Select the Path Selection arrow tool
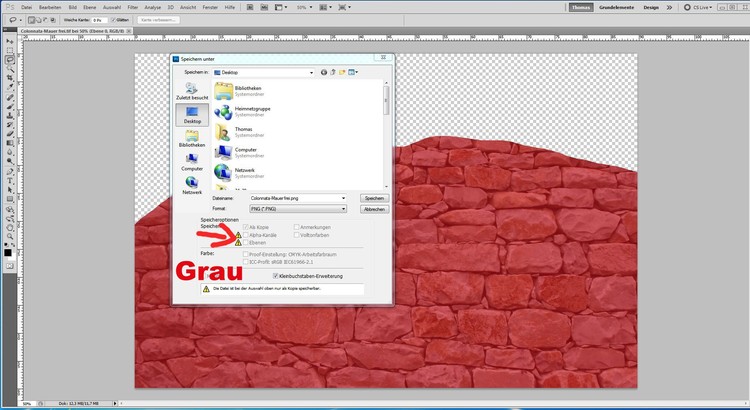This screenshot has width=750, height=410. (10, 190)
